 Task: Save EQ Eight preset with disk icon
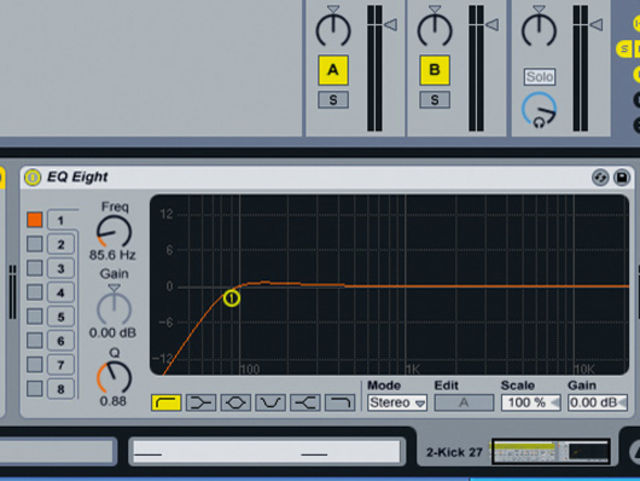622,178
